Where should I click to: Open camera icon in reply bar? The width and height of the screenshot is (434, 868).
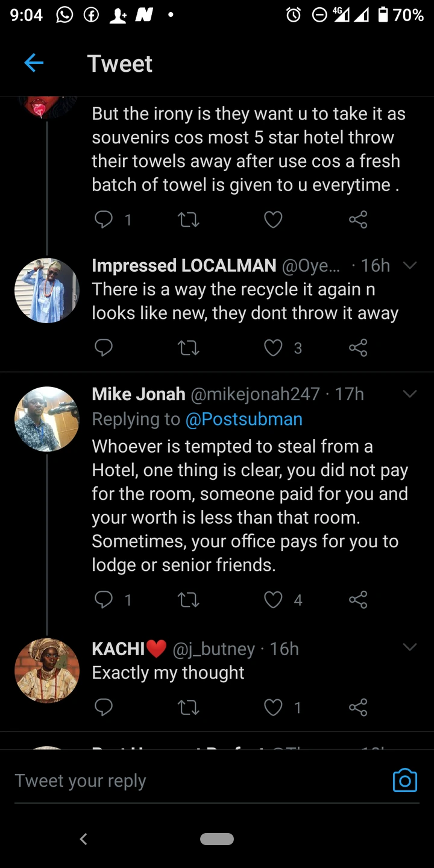click(x=404, y=781)
